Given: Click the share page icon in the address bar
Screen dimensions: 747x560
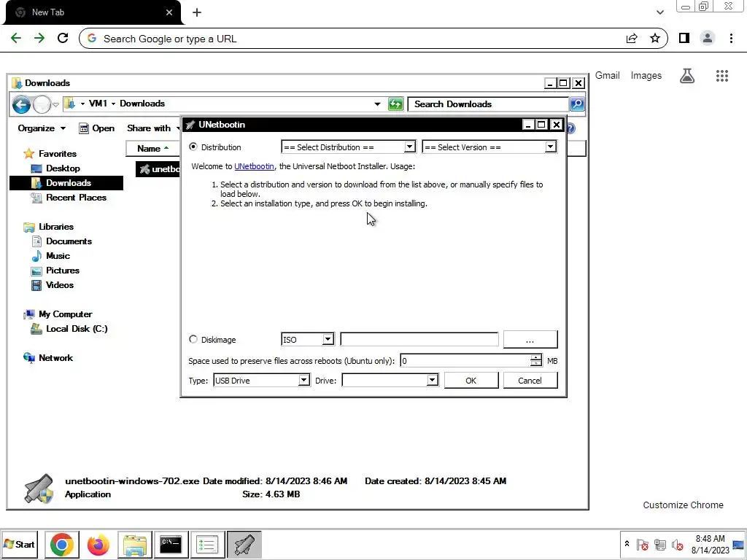Looking at the screenshot, I should coord(632,39).
